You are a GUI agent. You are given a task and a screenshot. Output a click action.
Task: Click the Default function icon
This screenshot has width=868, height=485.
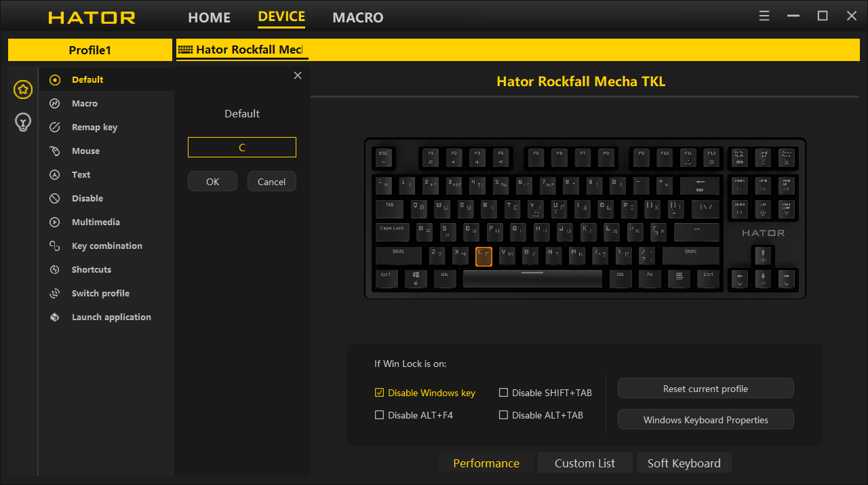point(55,80)
